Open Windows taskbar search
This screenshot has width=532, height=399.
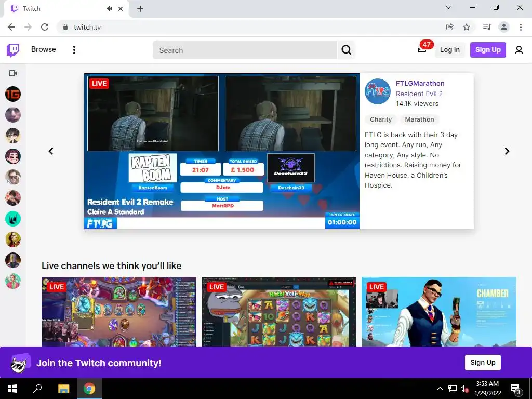click(x=37, y=389)
